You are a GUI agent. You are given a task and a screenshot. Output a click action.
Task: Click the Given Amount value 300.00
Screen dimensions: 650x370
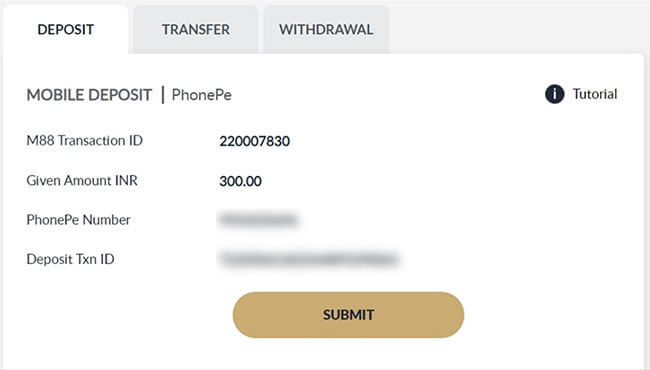point(240,181)
